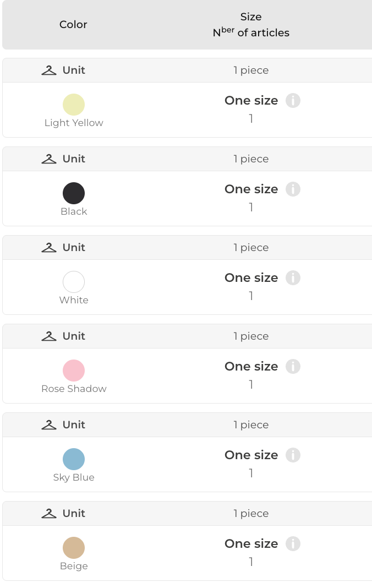Click the hanger icon above the Beige swatch
This screenshot has width=372, height=588.
49,514
